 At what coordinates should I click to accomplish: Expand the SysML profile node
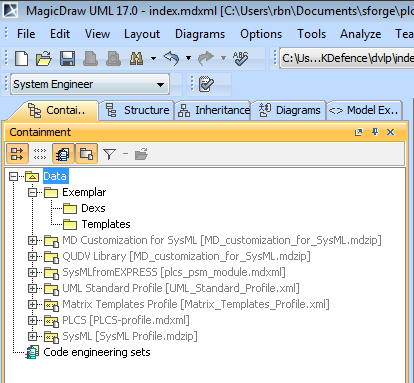coord(32,336)
